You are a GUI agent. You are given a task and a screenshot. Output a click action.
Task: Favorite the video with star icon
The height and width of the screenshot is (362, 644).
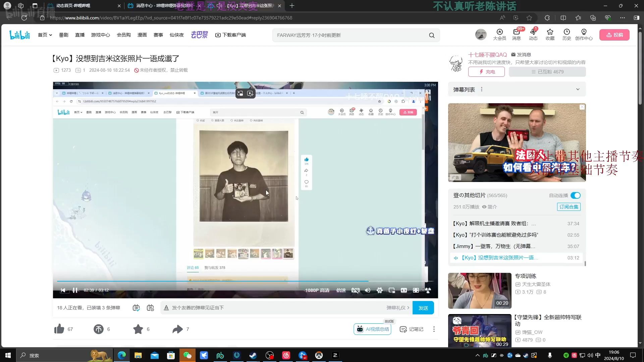tap(138, 329)
